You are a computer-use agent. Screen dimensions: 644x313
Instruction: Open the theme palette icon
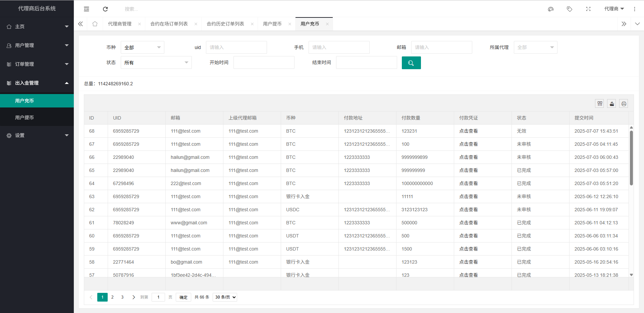[551, 9]
